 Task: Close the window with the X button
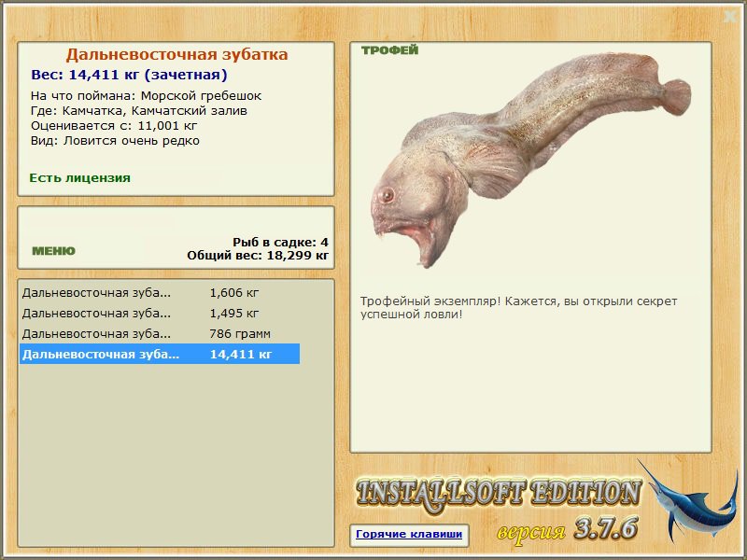tap(730, 17)
